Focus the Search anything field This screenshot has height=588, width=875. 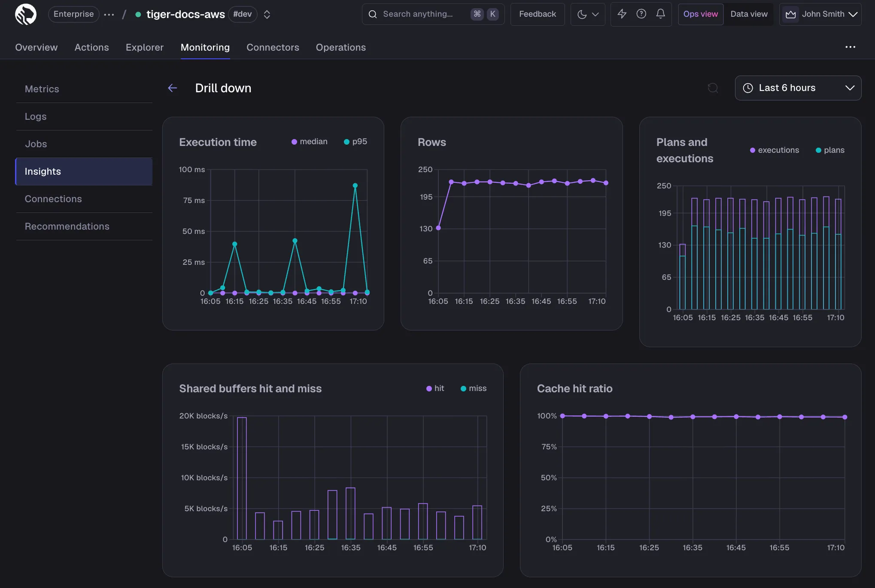point(433,14)
